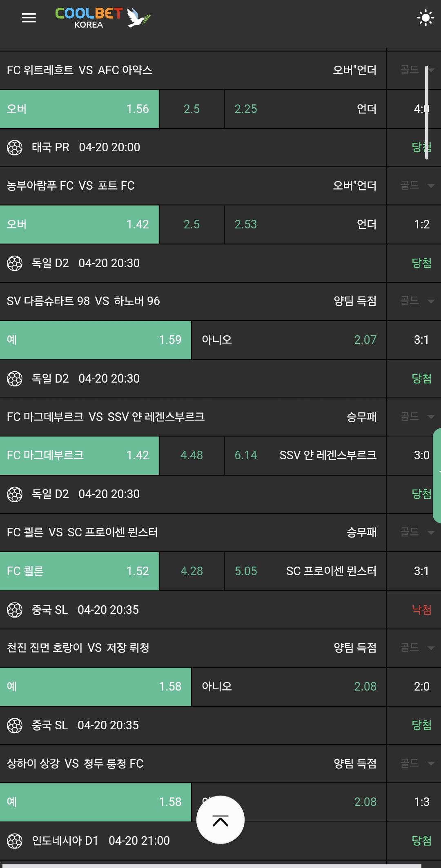
Task: Toggle light mode with sun icon
Action: (425, 18)
